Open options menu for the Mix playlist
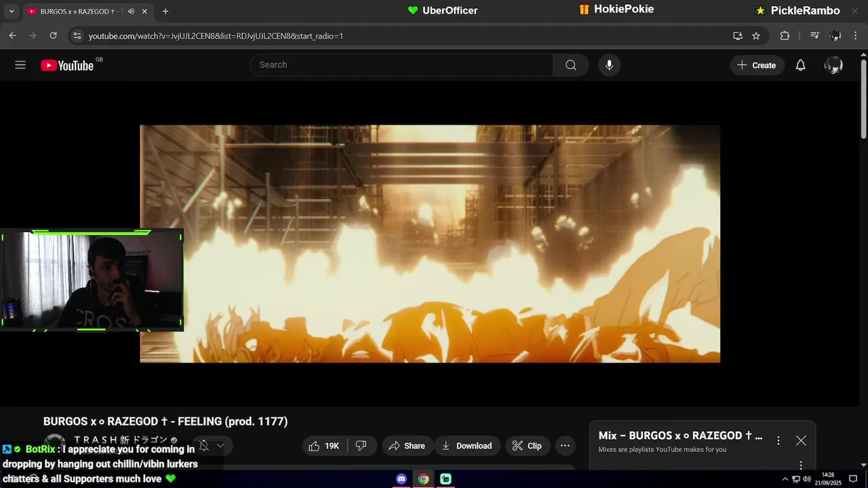Image resolution: width=868 pixels, height=488 pixels. 778,441
